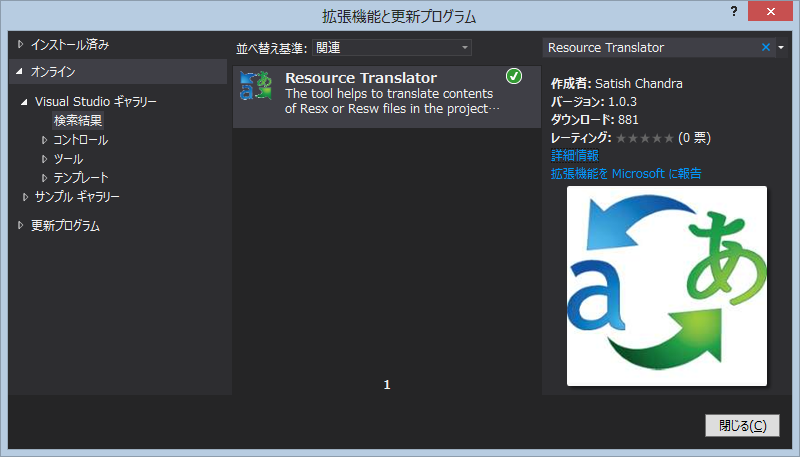Click the ダウンロード: 881 text
Viewport: 800px width, 457px height.
click(x=594, y=119)
